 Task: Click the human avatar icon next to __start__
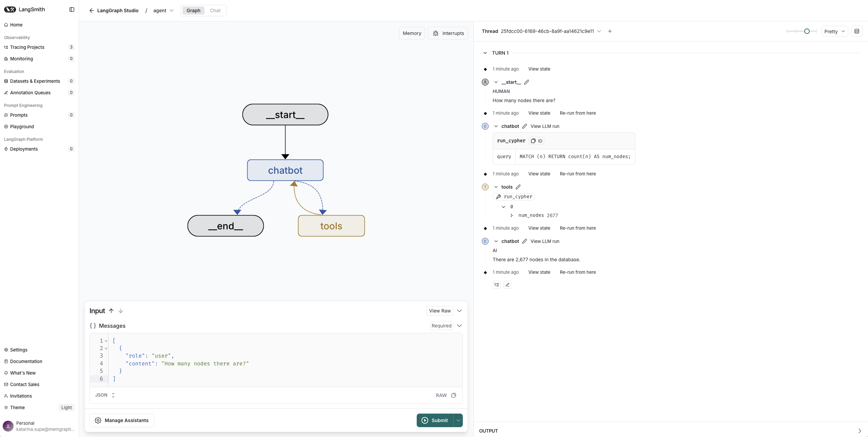[485, 82]
